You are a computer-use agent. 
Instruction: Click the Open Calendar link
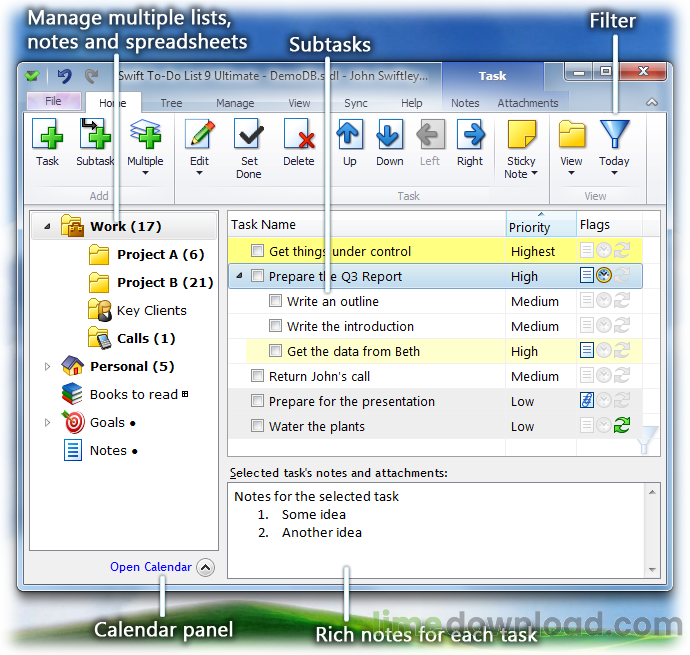(150, 567)
